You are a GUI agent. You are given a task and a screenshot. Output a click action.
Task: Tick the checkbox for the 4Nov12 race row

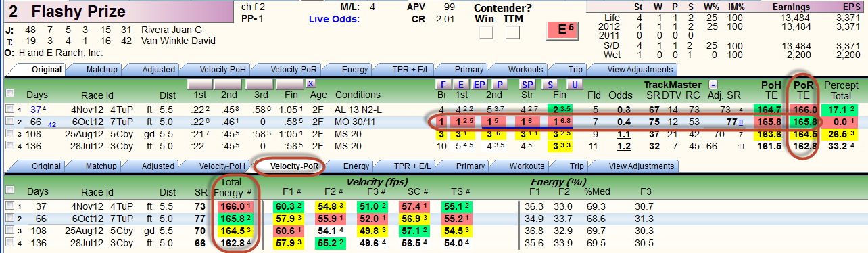tap(9, 110)
